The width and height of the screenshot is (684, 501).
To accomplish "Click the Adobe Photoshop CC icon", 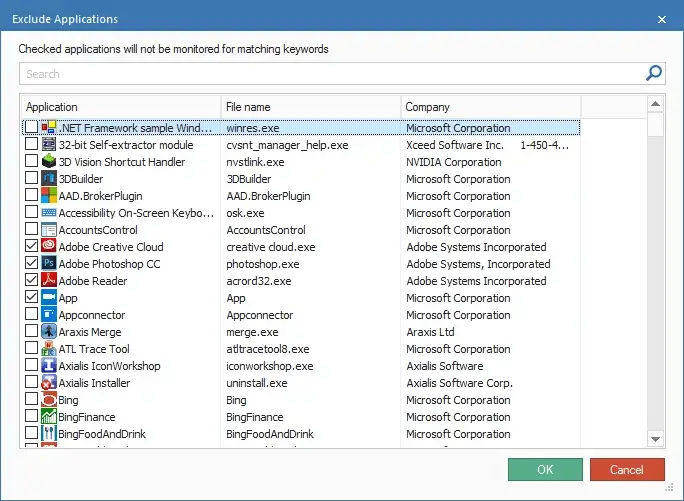I will (x=48, y=264).
